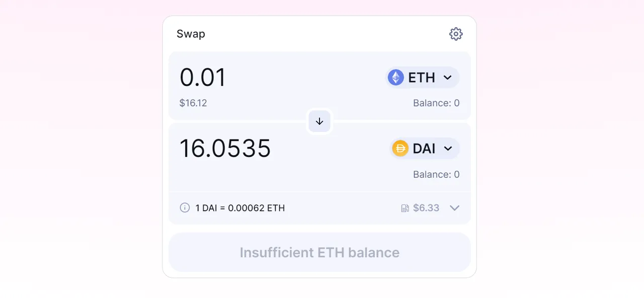Flip tokens with the down arrow button
This screenshot has height=298, width=644.
coord(319,121)
